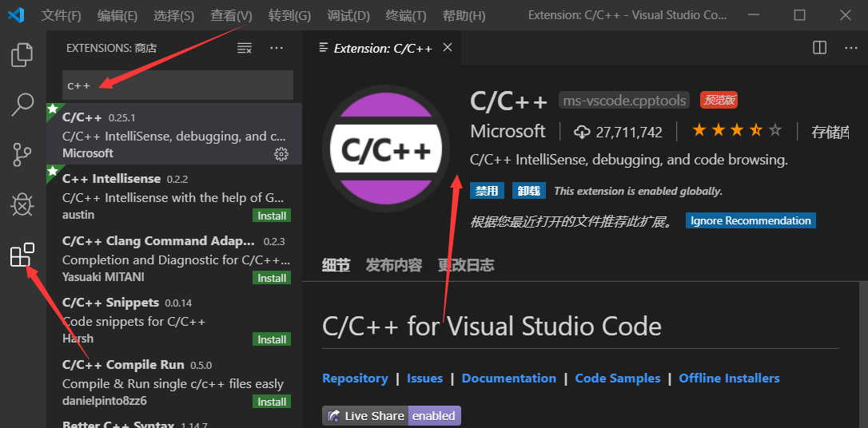Click author name danielpinto8zz6
Screen dimensions: 868x428
tap(104, 400)
